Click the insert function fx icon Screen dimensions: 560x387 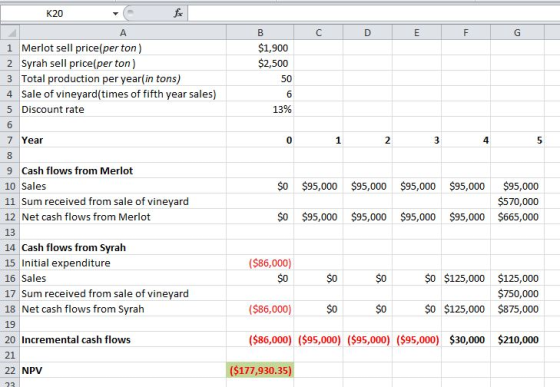178,14
